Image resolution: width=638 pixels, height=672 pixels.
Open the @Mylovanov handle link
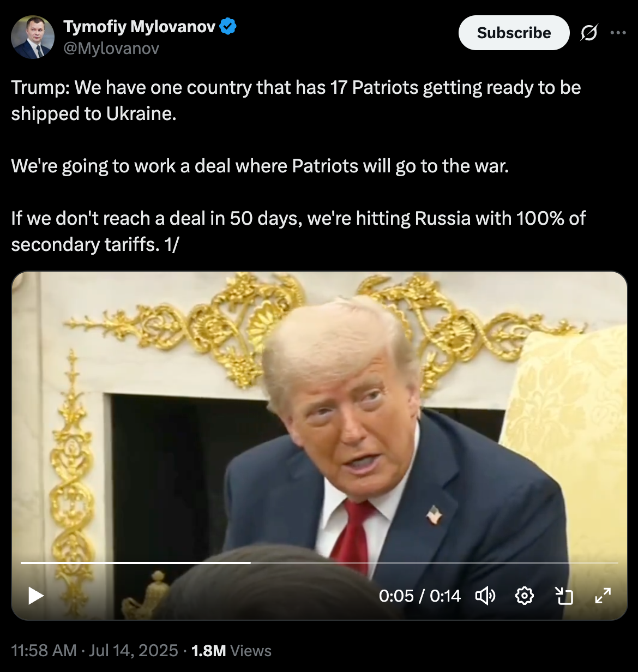pos(111,49)
